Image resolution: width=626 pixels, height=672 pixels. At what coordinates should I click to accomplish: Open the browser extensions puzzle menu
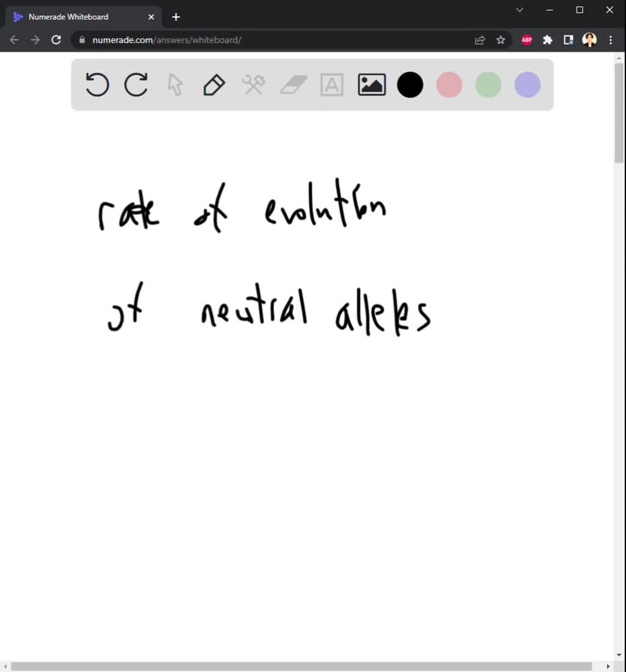click(x=547, y=39)
